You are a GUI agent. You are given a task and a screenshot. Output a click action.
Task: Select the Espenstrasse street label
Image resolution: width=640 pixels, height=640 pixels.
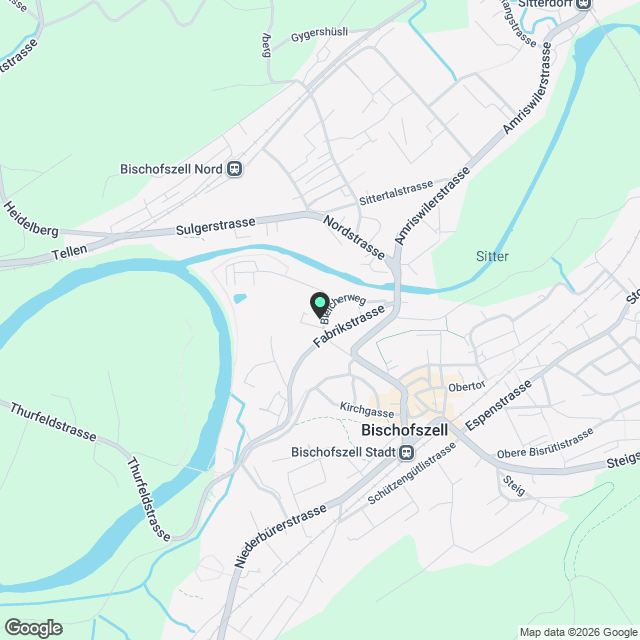click(499, 404)
